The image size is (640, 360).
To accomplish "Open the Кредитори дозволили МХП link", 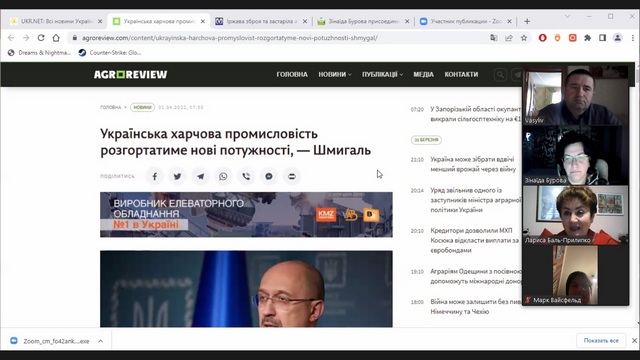I will coord(475,240).
